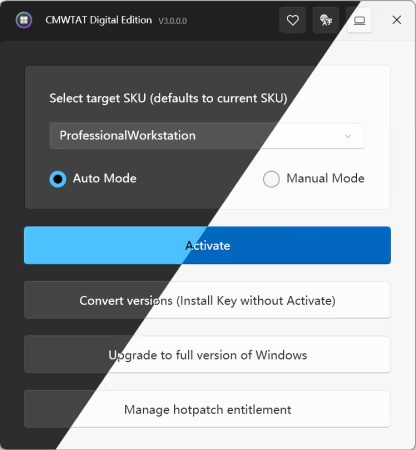Viewport: 416px width, 450px height.
Task: Select the Auto Mode radio button
Action: pyautogui.click(x=58, y=179)
